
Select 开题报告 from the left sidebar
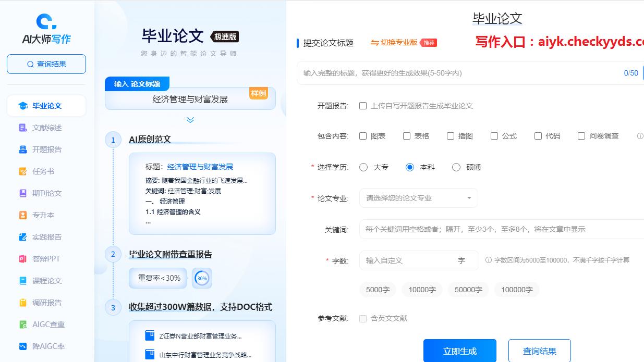click(46, 149)
